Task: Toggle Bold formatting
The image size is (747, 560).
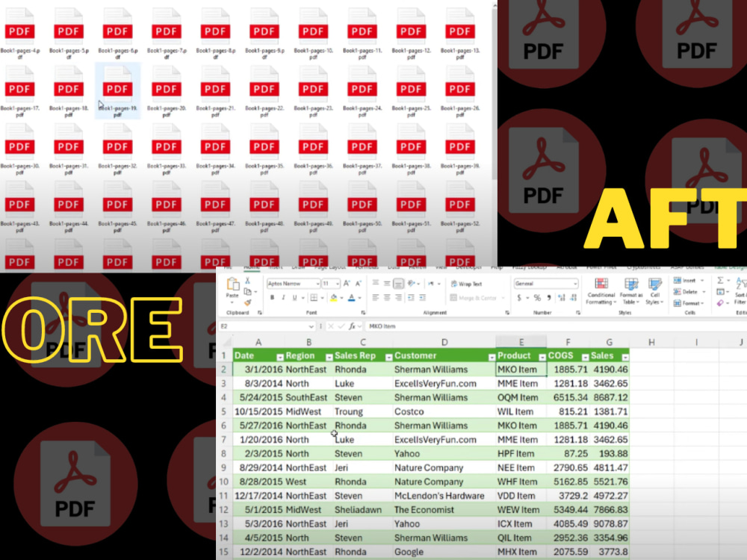Action: [272, 298]
